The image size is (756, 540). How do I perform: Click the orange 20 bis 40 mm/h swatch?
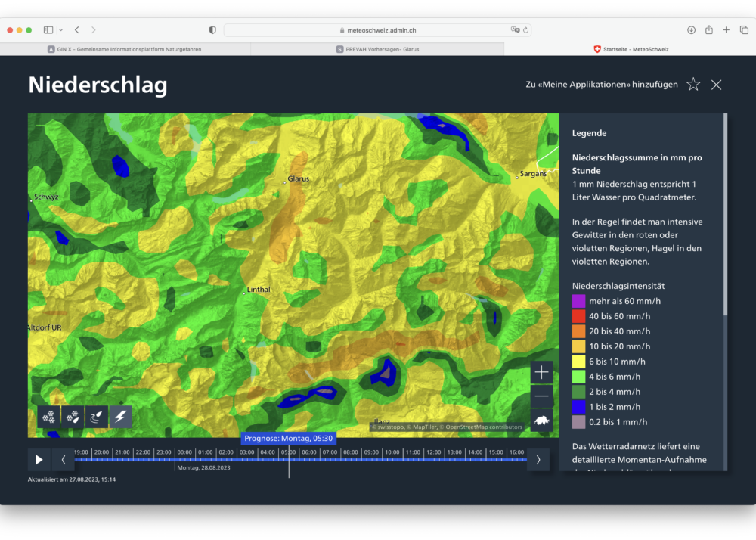pyautogui.click(x=579, y=331)
